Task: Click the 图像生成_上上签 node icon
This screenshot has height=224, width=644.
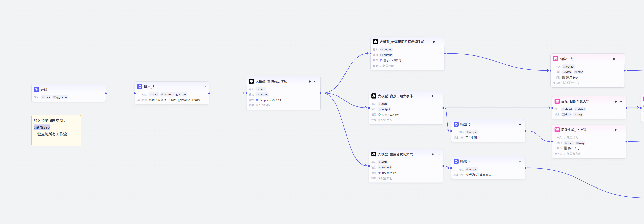Action: 557,130
